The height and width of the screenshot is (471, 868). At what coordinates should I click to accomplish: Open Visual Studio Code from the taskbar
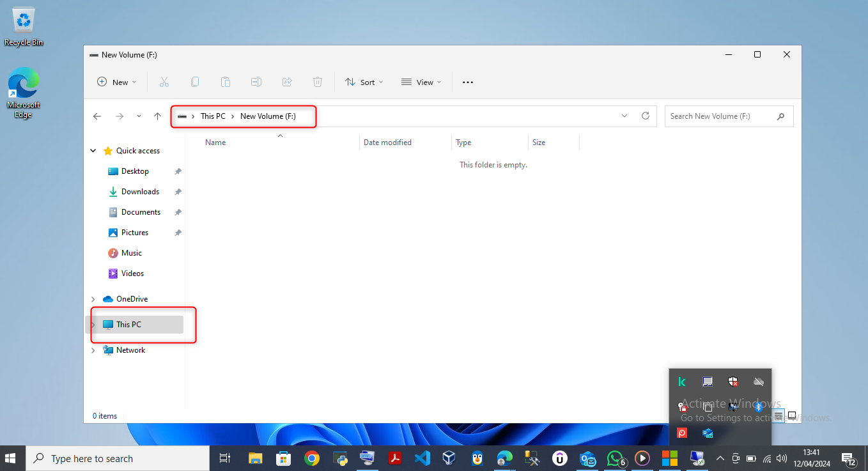[x=422, y=458]
